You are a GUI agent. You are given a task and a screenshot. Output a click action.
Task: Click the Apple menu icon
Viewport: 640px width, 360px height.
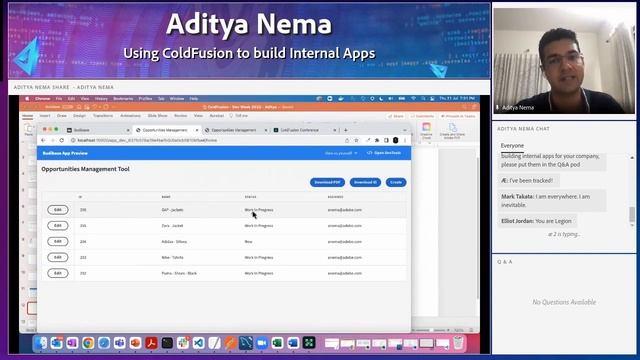pyautogui.click(x=27, y=99)
